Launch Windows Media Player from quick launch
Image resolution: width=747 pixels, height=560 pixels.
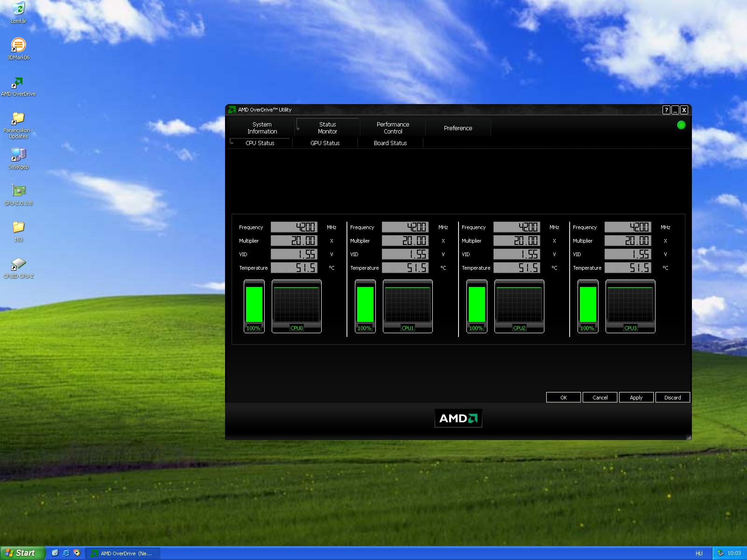point(77,553)
